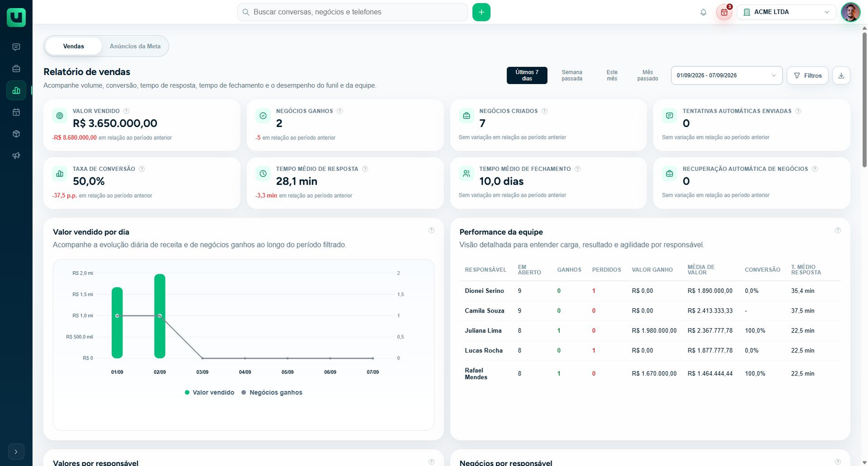
Task: Click the 50,0% conversion rate value
Action: [89, 181]
